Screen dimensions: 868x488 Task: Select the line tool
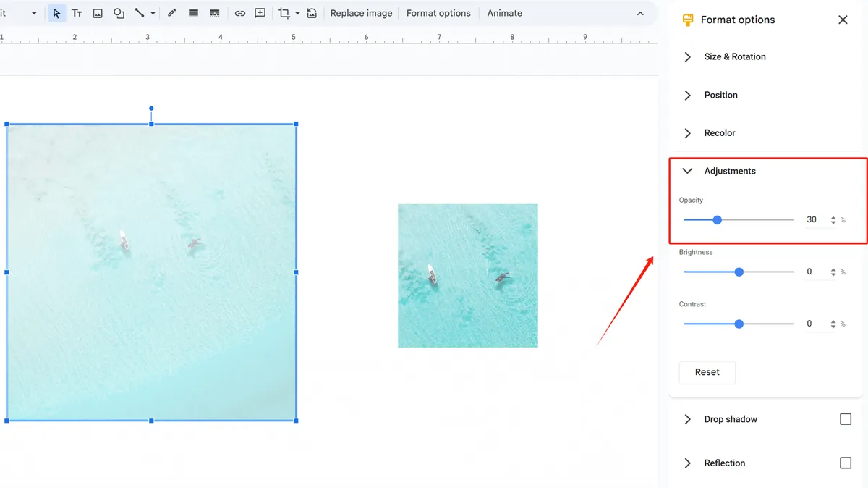(140, 14)
